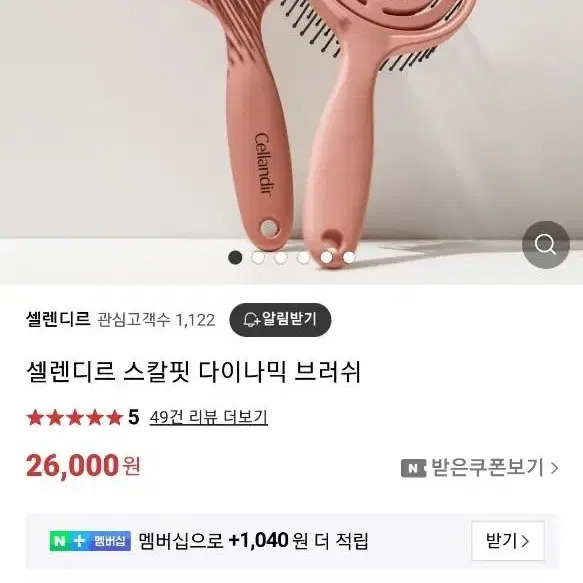Switch to the fourth carousel page dot
583x583 pixels.
tap(303, 257)
